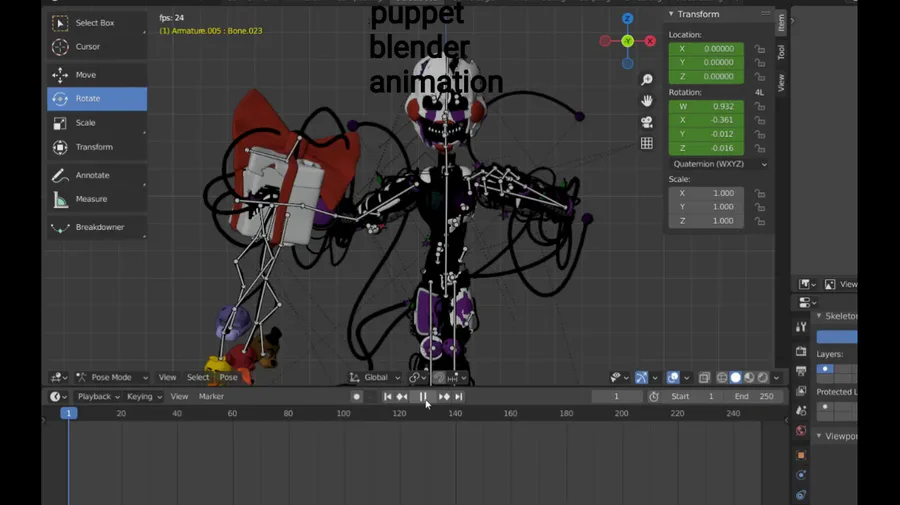Select the Rotate tool

97,99
